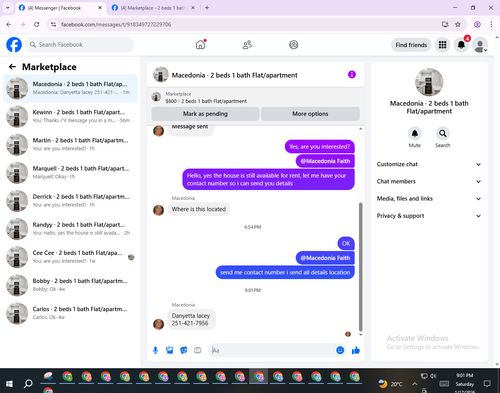Screen dimensions: 500x393
Task: Open conversation info purple icon
Action: pyautogui.click(x=352, y=74)
